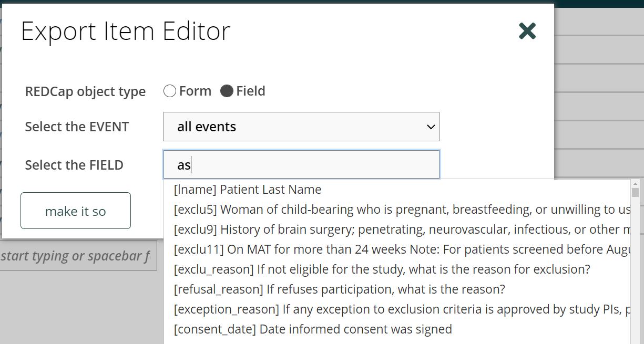Click the Form label text
Screen dimensions: 644x344
click(x=195, y=91)
